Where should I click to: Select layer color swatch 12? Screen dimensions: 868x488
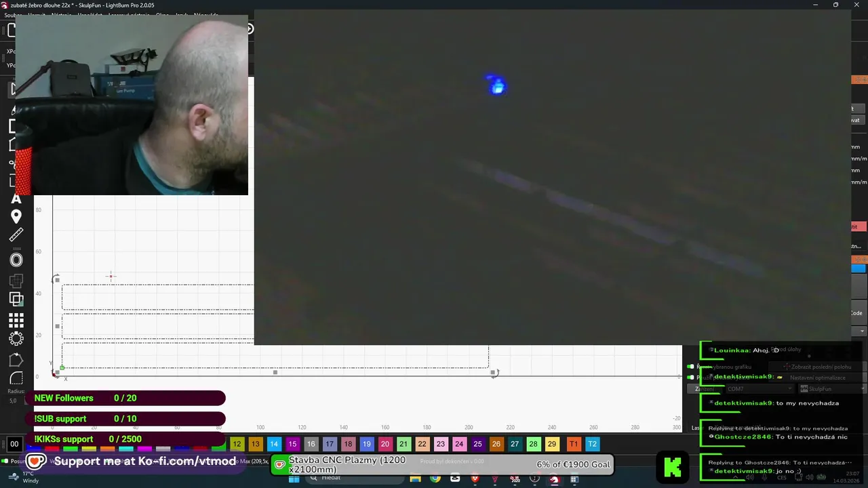tap(237, 444)
